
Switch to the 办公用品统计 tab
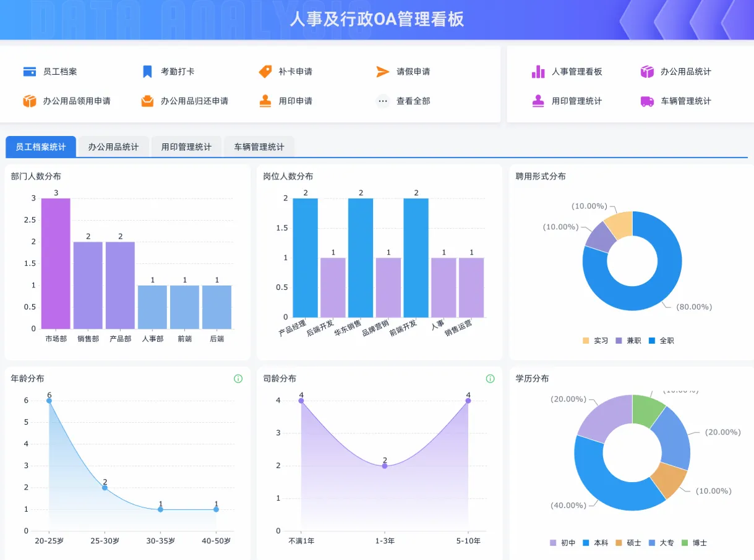(113, 147)
